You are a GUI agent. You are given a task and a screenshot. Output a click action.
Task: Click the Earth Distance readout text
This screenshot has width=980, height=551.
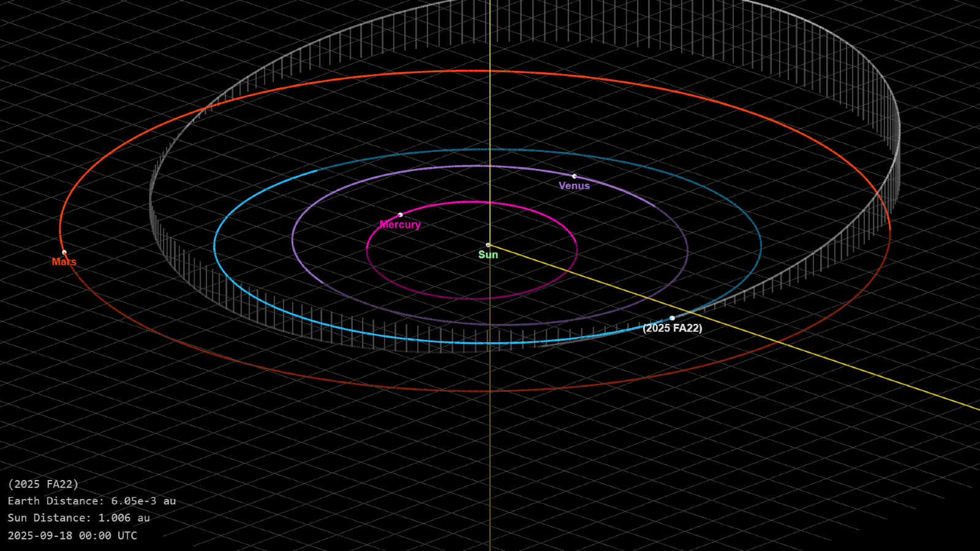pyautogui.click(x=92, y=501)
